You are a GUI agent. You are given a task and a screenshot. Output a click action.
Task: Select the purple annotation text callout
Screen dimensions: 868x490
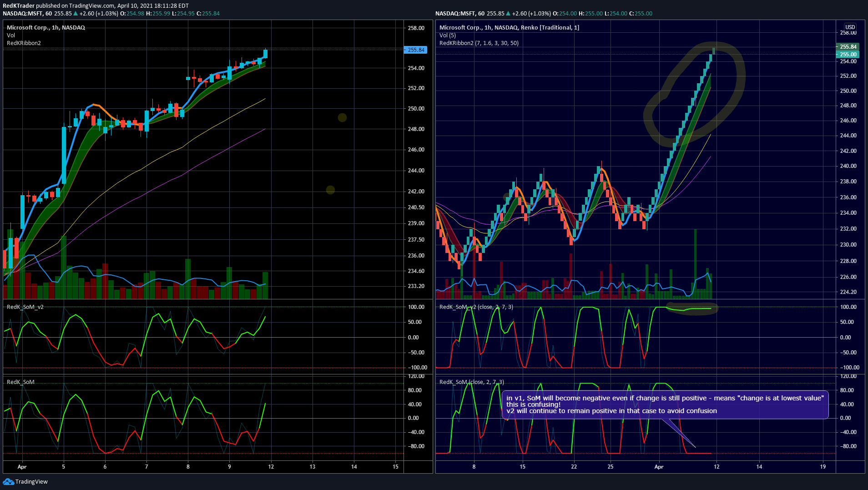(665, 404)
